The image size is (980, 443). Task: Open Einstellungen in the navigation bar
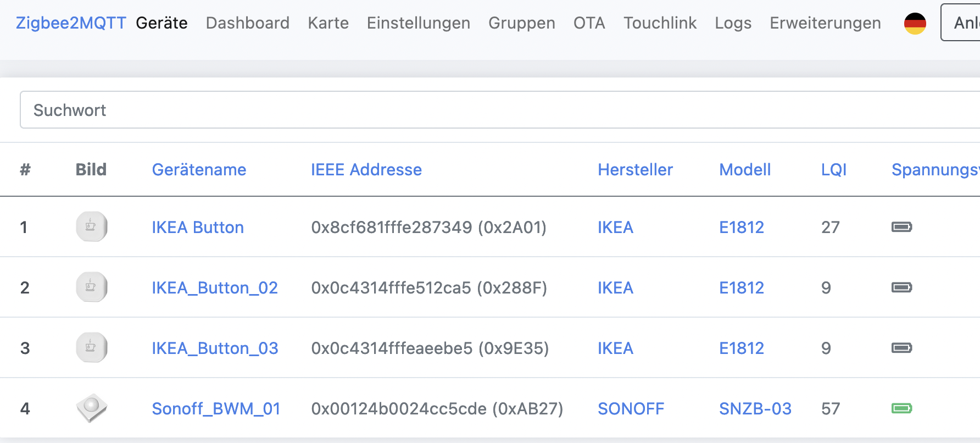pyautogui.click(x=418, y=23)
